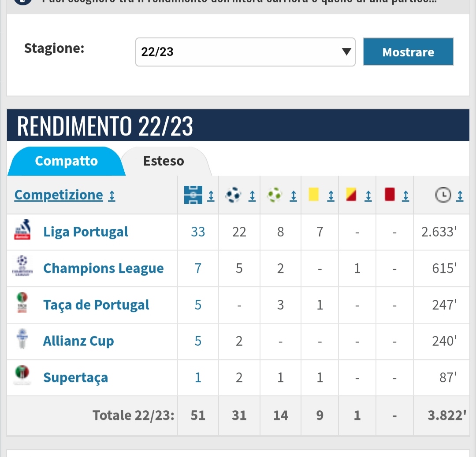This screenshot has width=476, height=457.
Task: Click the second yellow-red card icon
Action: point(351,195)
